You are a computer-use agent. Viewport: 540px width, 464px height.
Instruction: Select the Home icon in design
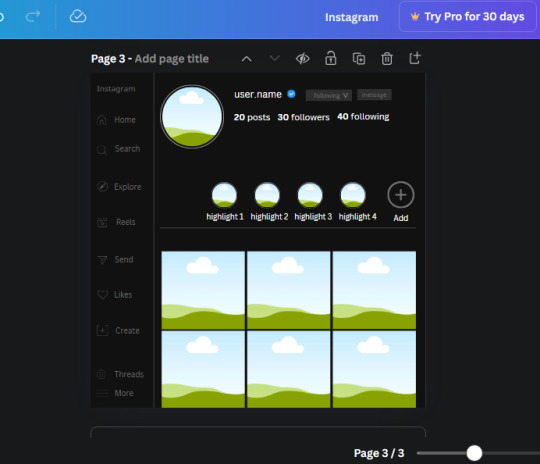(102, 120)
